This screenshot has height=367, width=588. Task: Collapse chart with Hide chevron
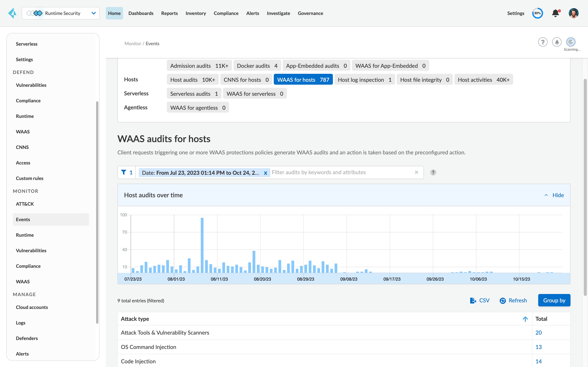coord(546,195)
